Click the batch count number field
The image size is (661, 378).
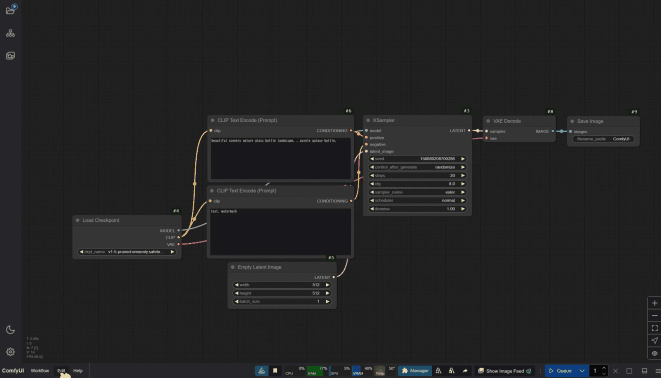pyautogui.click(x=595, y=371)
